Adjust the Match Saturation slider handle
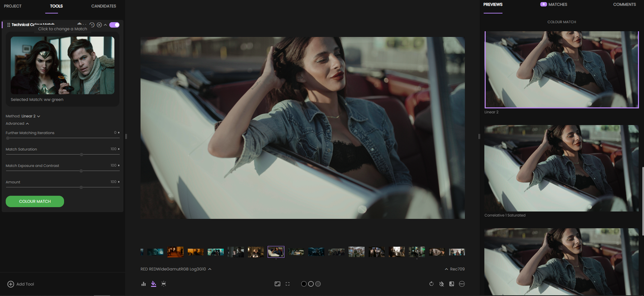 [82, 155]
